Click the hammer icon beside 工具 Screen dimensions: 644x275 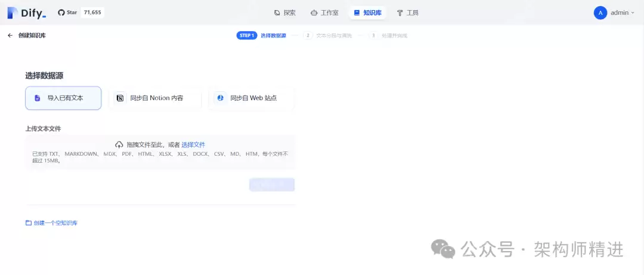[x=400, y=13]
